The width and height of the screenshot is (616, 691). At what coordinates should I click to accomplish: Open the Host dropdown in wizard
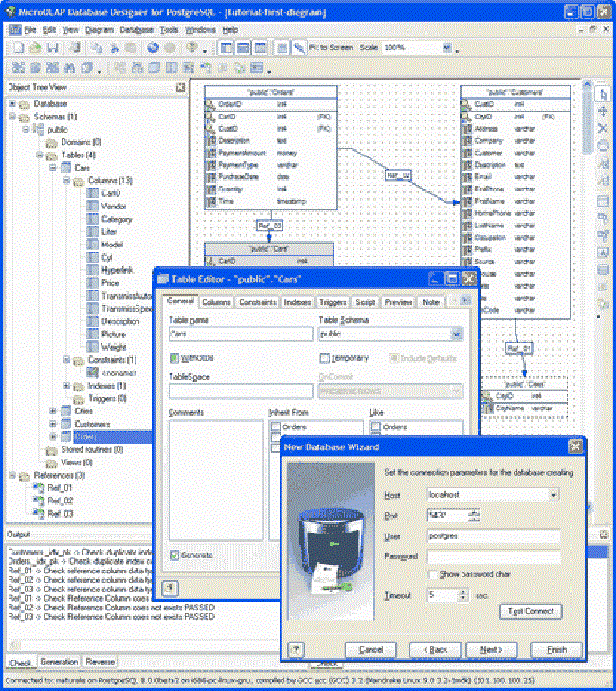coord(553,495)
